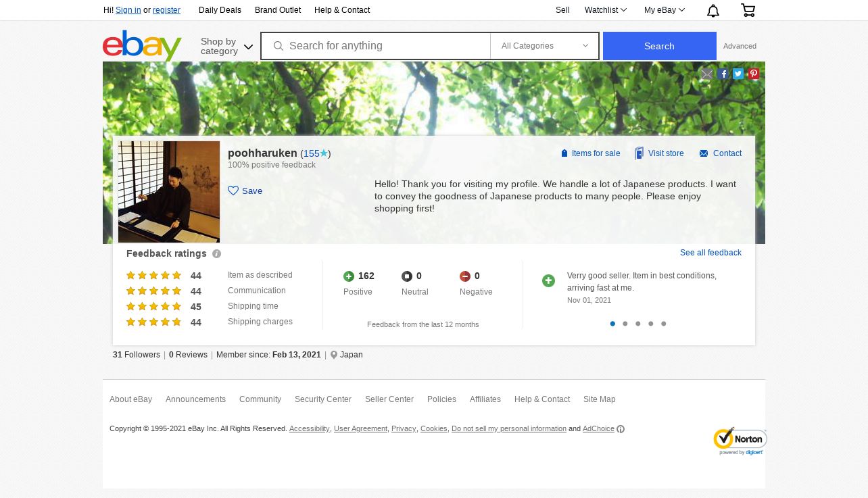This screenshot has height=498, width=868.
Task: Expand the My eBay dropdown
Action: coord(665,10)
